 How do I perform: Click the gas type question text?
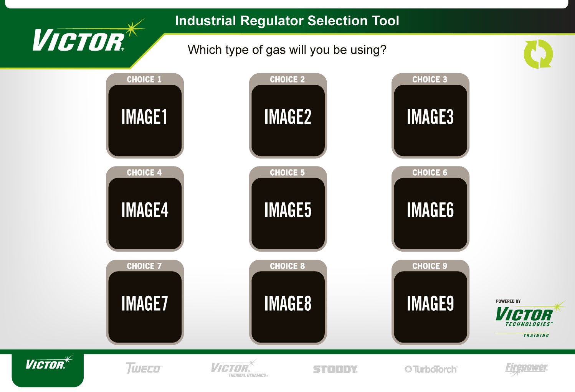click(287, 50)
